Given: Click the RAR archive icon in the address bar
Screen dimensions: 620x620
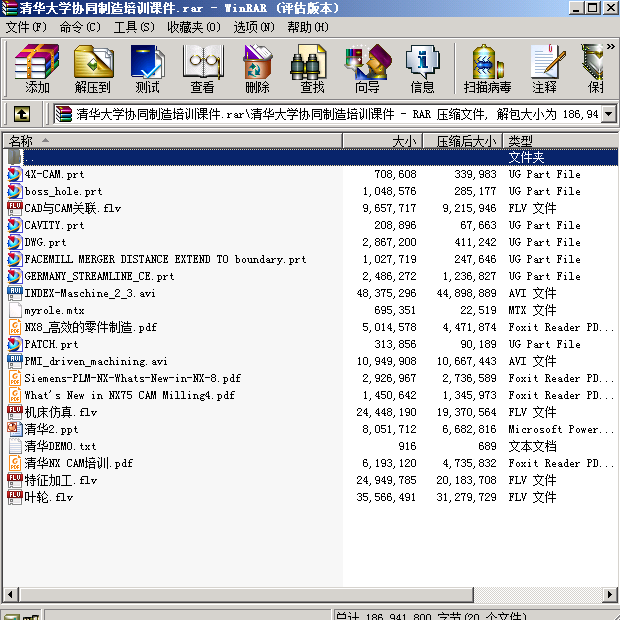Looking at the screenshot, I should click(x=63, y=114).
